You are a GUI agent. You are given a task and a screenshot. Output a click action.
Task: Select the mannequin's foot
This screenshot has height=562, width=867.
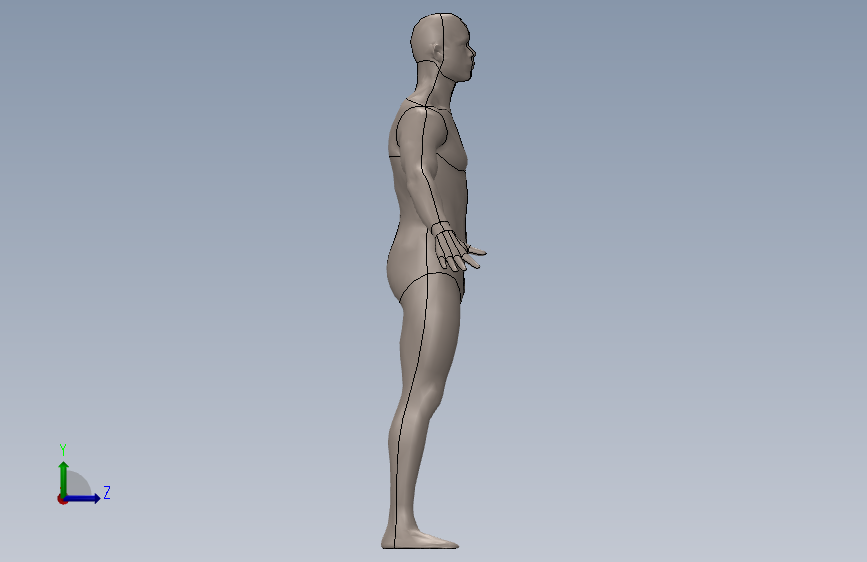click(x=420, y=538)
